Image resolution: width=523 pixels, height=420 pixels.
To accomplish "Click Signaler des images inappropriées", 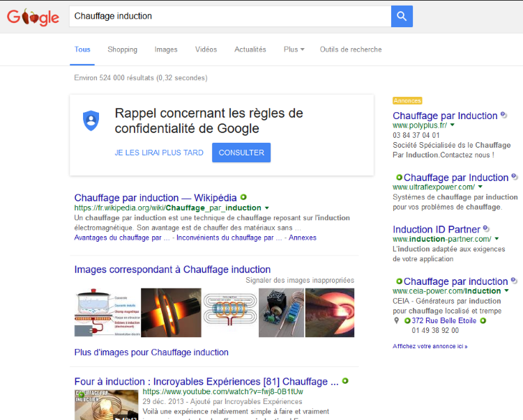I will pos(300,280).
